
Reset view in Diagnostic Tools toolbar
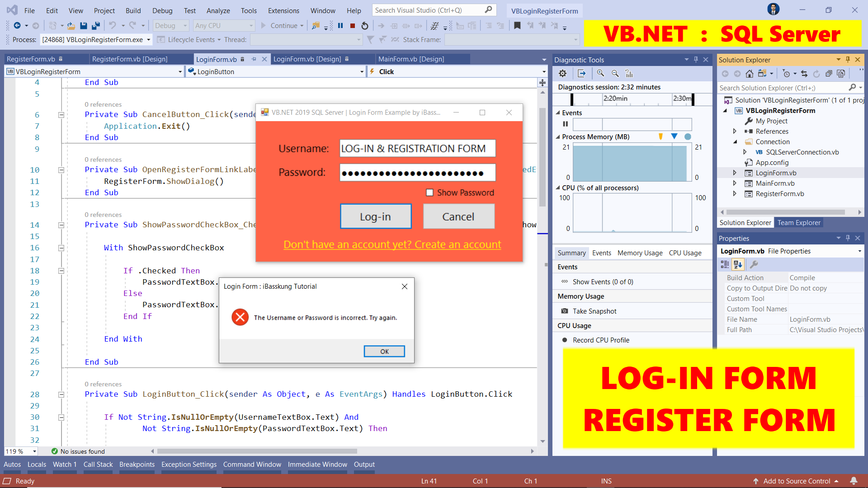tap(629, 73)
